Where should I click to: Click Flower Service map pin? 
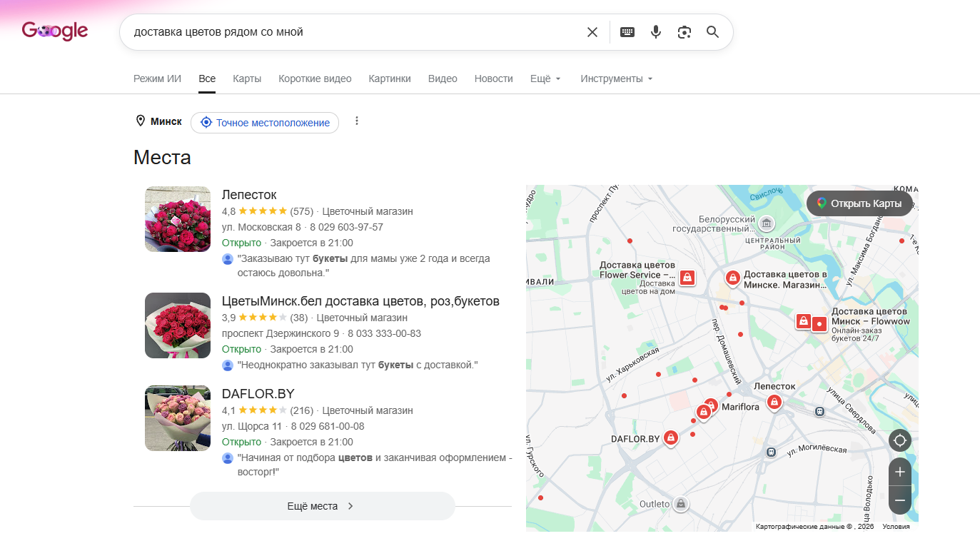click(x=687, y=278)
